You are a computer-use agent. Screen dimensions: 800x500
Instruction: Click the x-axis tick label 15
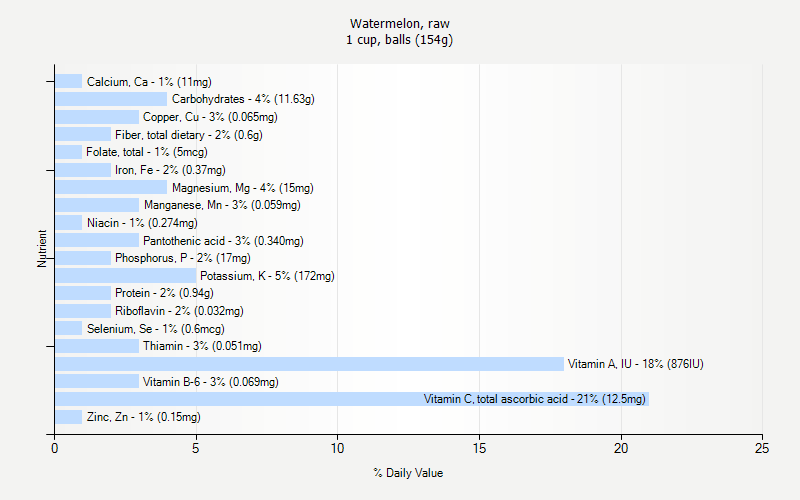pyautogui.click(x=479, y=448)
